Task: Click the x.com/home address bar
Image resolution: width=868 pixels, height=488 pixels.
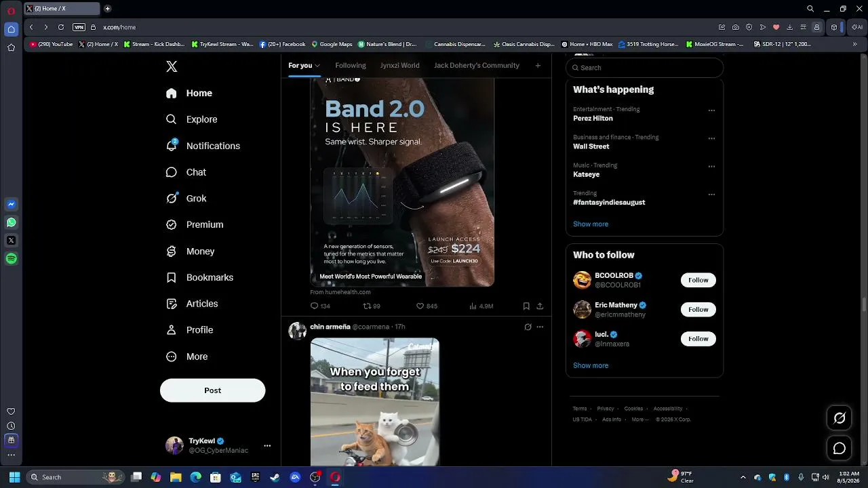Action: coord(119,27)
